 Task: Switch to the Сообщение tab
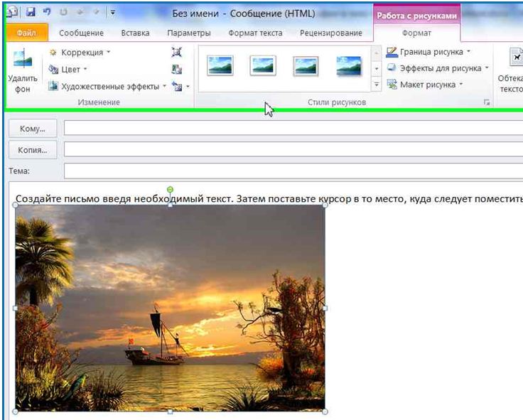point(82,33)
